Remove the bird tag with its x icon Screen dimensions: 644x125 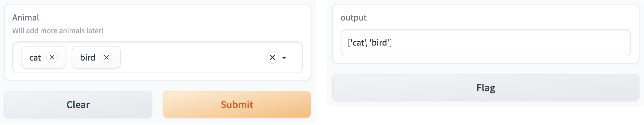tap(106, 57)
